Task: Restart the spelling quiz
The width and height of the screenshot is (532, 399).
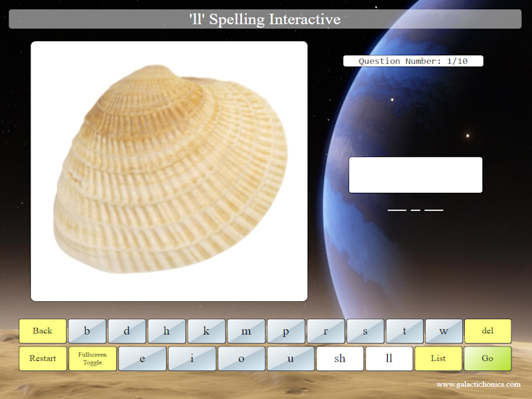Action: pos(43,358)
